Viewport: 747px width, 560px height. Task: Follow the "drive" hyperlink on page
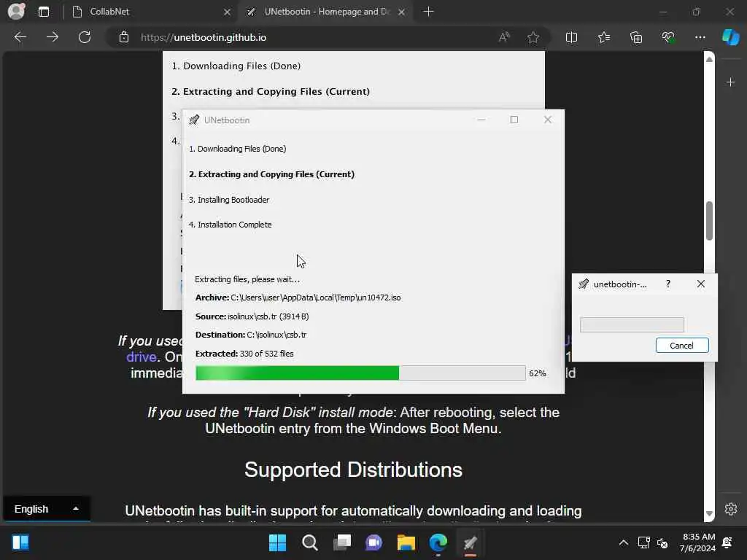pos(141,357)
